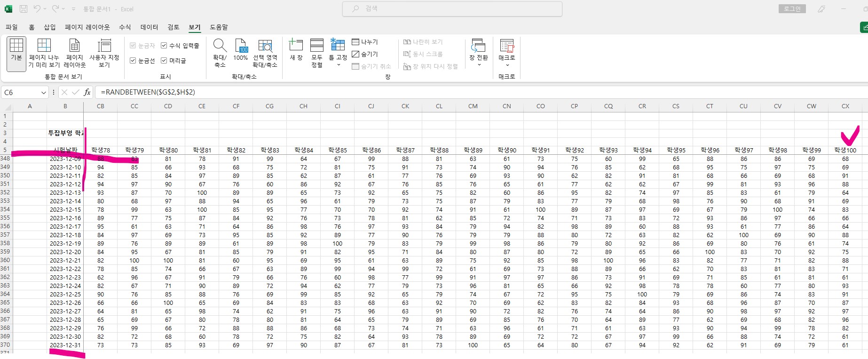Open the 확대/축소 zoom dialog
This screenshot has width=868, height=359.
220,54
